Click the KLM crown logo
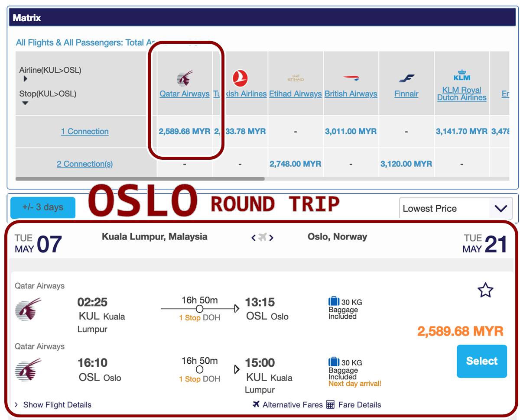The height and width of the screenshot is (420, 520). pos(462,75)
